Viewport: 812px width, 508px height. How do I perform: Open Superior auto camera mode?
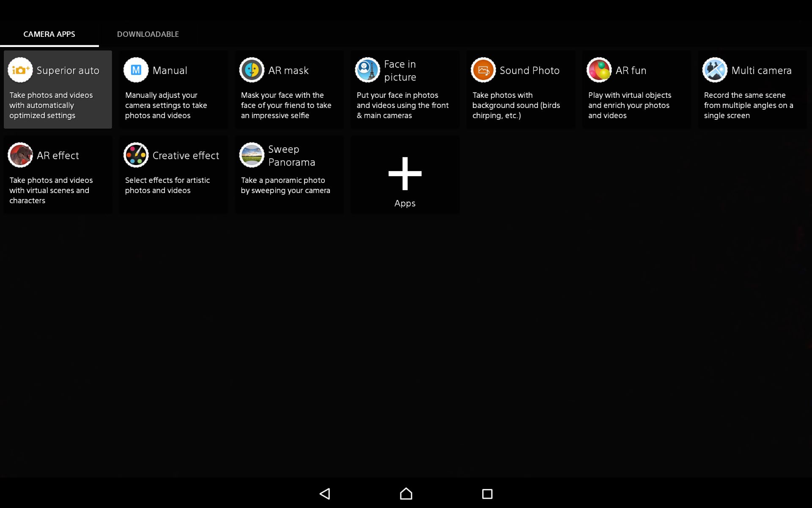pyautogui.click(x=58, y=89)
